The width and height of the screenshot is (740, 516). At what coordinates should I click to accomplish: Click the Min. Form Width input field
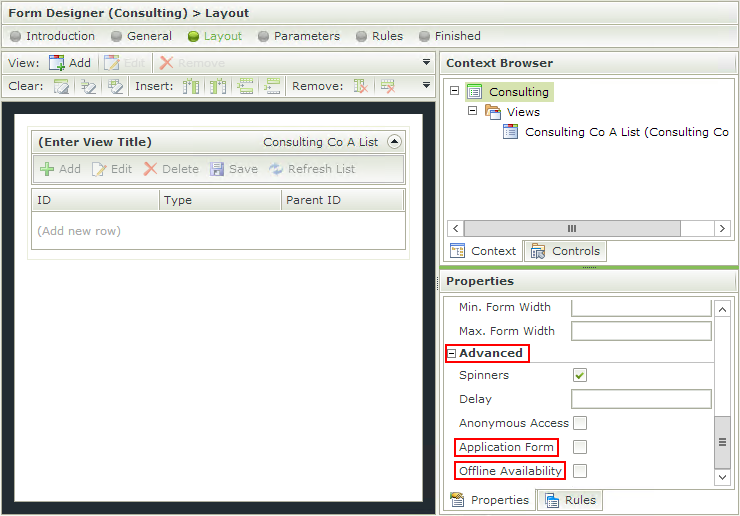[641, 308]
